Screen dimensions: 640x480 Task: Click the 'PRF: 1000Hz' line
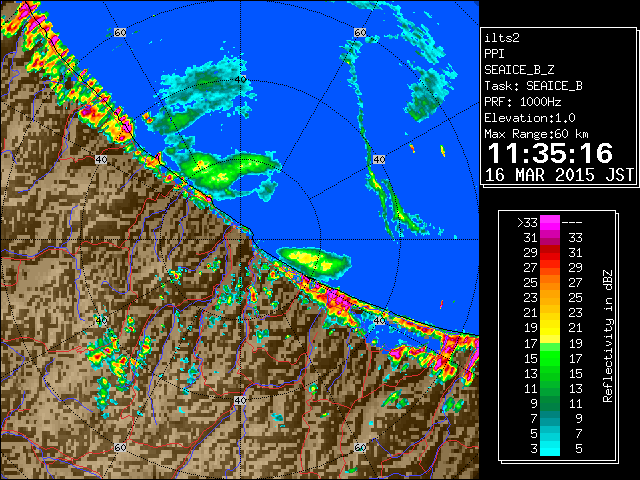tap(523, 102)
